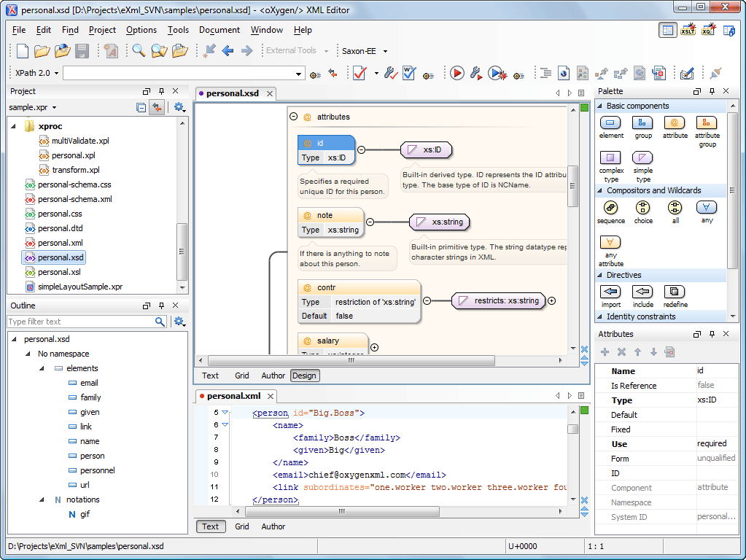This screenshot has width=746, height=560.
Task: Switch personal.xsd editor to Grid mode
Action: point(241,376)
